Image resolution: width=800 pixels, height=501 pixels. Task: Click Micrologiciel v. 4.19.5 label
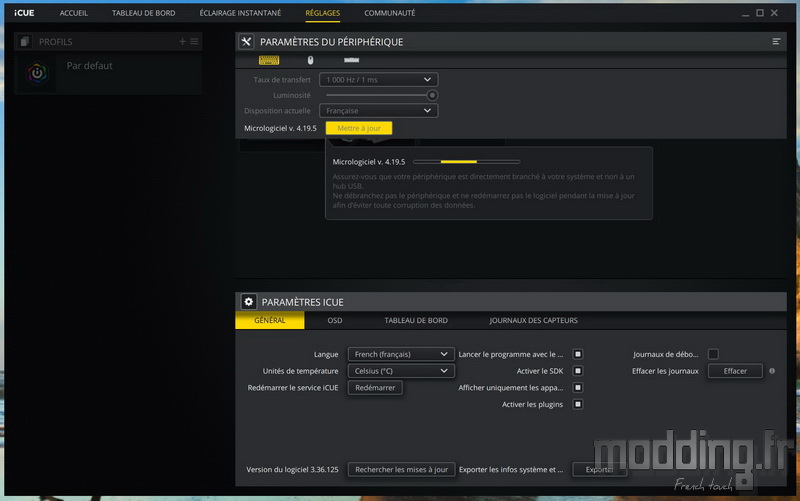tap(280, 128)
